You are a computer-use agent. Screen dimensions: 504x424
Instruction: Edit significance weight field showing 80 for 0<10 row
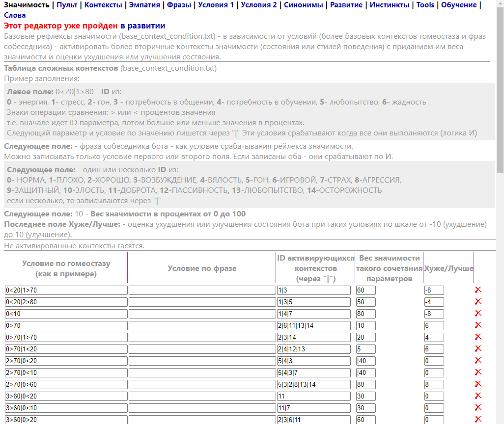point(365,314)
